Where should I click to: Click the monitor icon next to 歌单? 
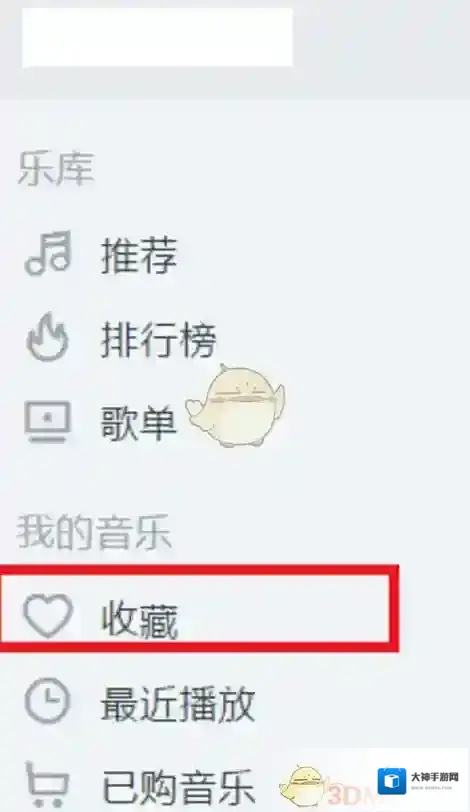click(47, 422)
